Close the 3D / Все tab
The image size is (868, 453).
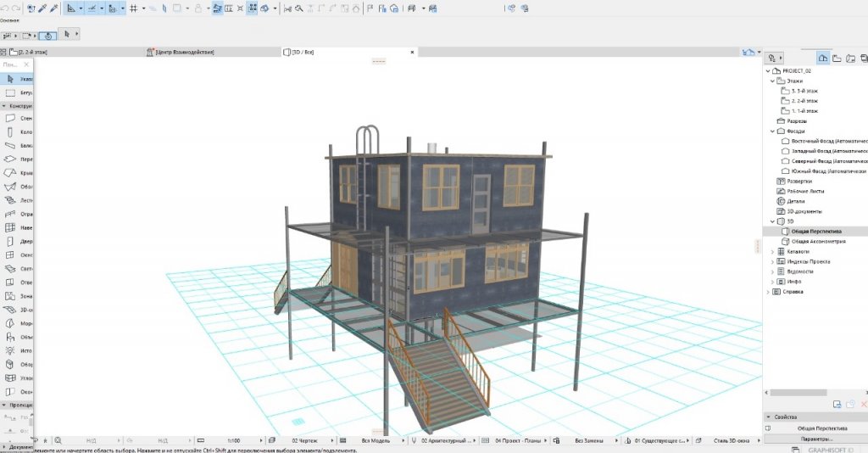click(x=412, y=52)
